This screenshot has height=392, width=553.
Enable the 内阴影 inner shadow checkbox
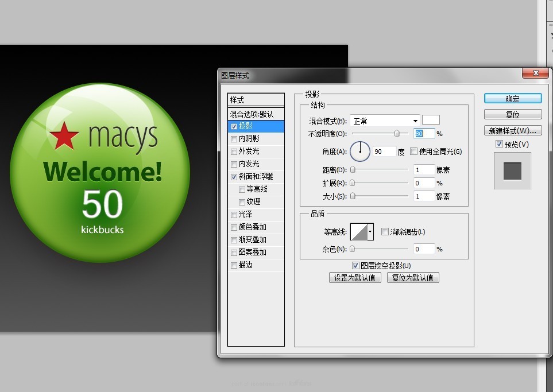(234, 139)
